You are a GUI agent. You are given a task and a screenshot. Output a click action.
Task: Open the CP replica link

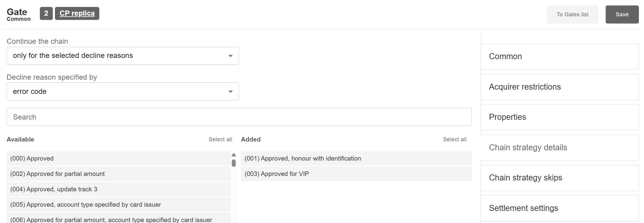pos(77,14)
